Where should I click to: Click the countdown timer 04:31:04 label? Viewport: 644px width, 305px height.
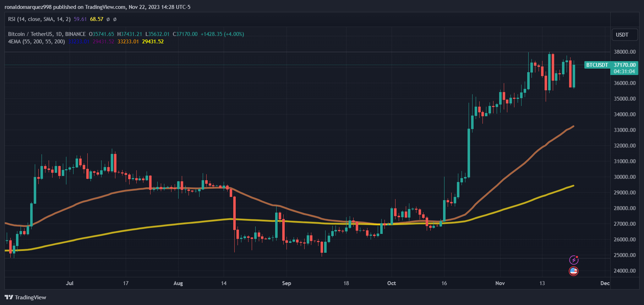click(624, 71)
